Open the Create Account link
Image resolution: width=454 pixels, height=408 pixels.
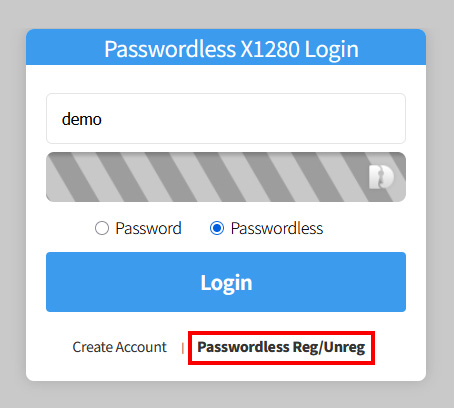coord(119,347)
